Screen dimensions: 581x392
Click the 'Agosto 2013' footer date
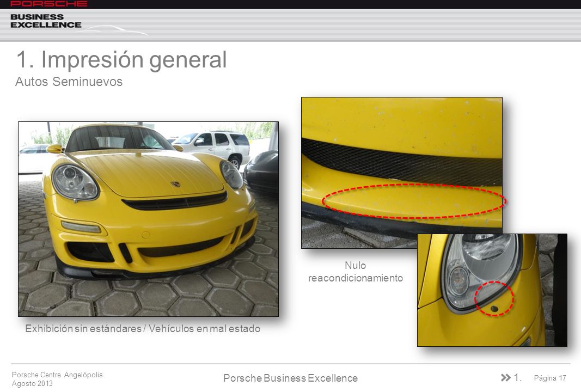pyautogui.click(x=32, y=383)
